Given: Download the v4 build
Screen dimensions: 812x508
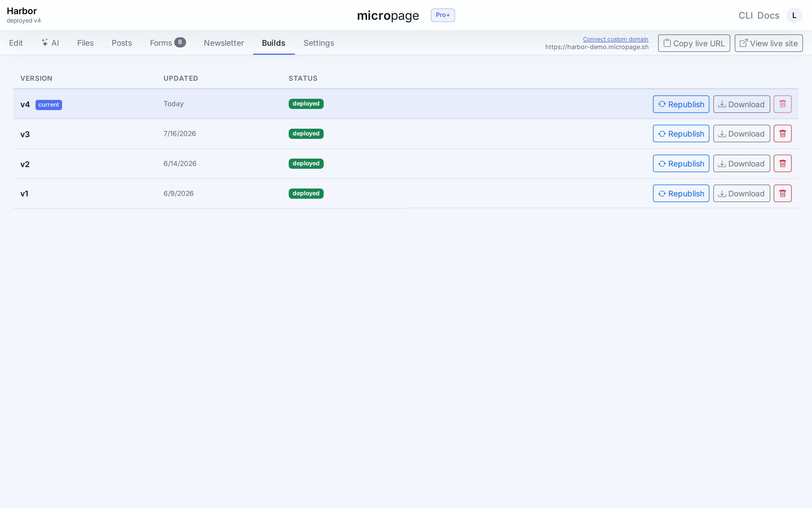Looking at the screenshot, I should 742,104.
